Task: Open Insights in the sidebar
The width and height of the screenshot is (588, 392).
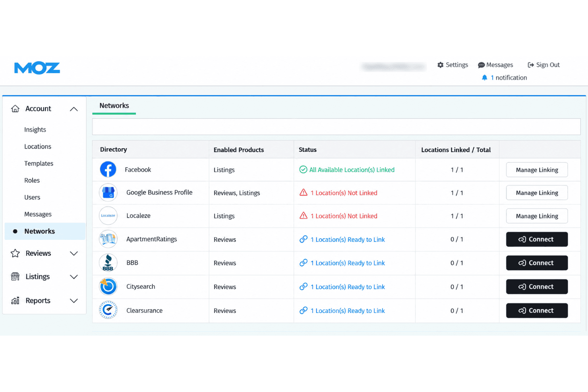Action: [35, 129]
